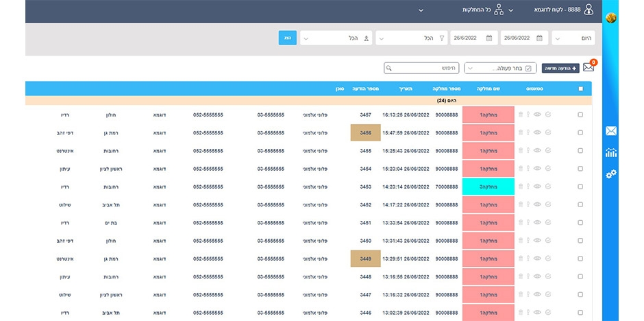Open the envelope messages icon in blue sidebar
Screen dimensions: 644x321
(x=610, y=131)
